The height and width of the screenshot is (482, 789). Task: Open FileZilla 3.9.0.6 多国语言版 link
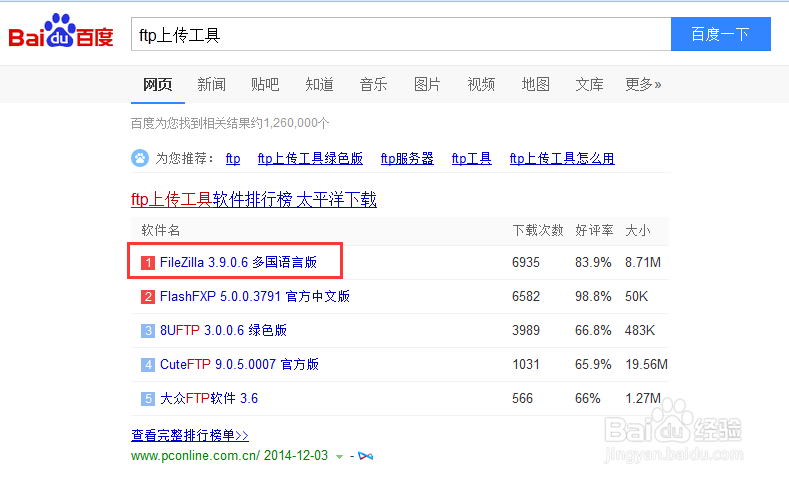coord(239,263)
